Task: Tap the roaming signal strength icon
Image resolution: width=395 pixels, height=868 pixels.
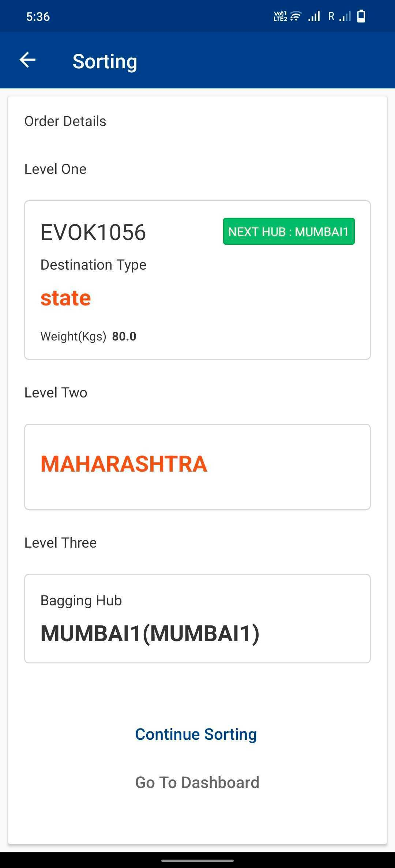Action: click(340, 16)
